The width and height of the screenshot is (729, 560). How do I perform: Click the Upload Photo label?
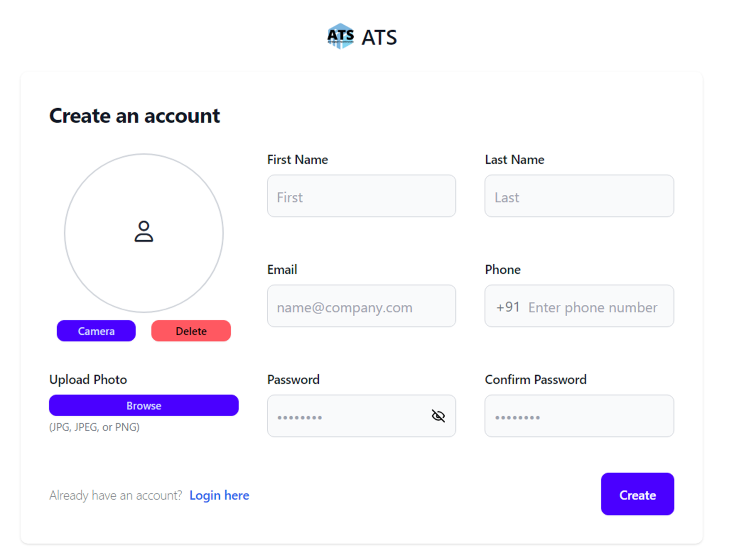(x=88, y=379)
